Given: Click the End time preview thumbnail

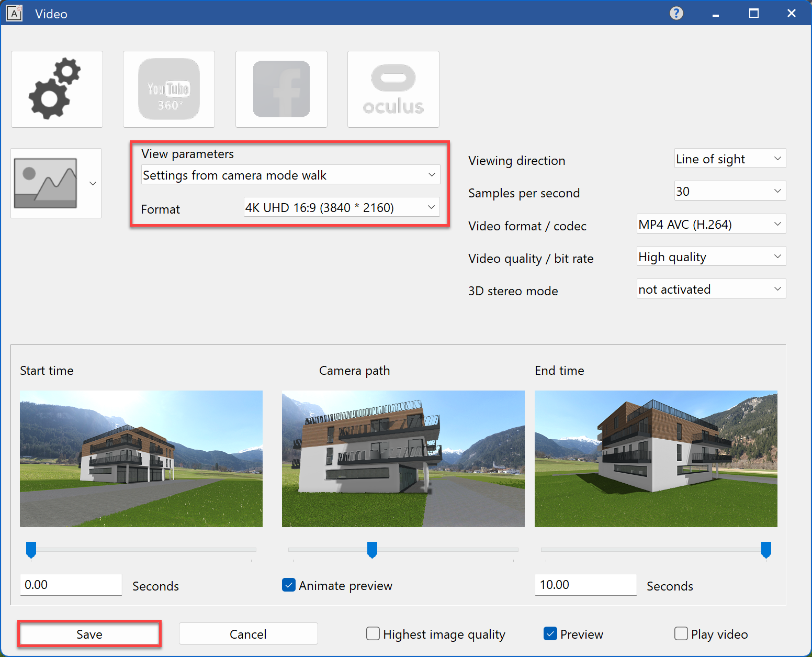Looking at the screenshot, I should tap(656, 459).
